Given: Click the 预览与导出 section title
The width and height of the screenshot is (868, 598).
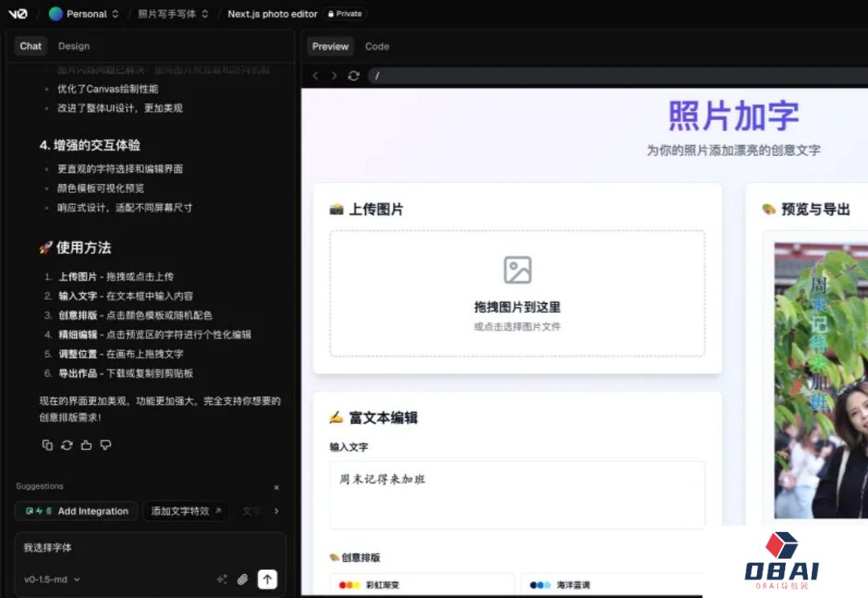Looking at the screenshot, I should coord(806,209).
